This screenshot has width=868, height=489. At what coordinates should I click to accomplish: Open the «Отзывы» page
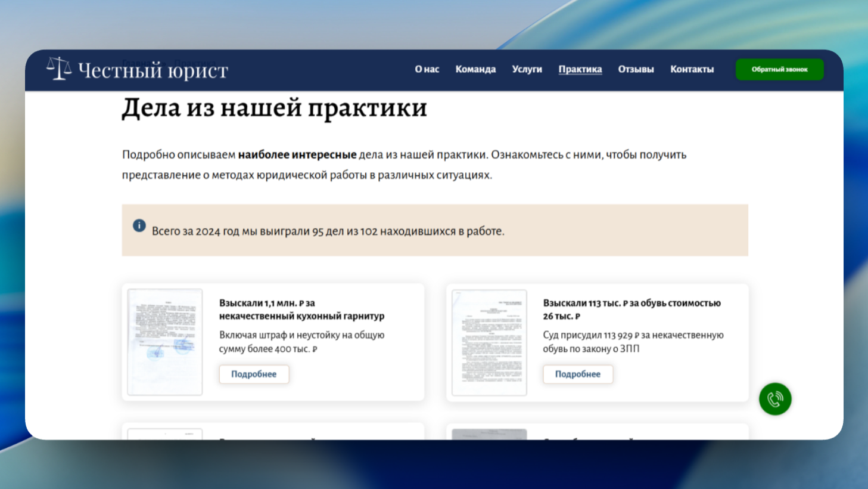pos(636,69)
